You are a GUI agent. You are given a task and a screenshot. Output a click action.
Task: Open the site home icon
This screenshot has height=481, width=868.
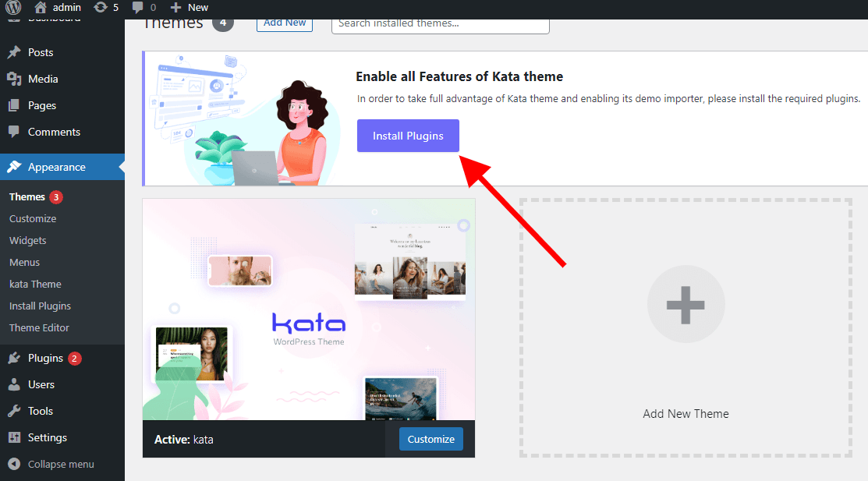pyautogui.click(x=41, y=7)
